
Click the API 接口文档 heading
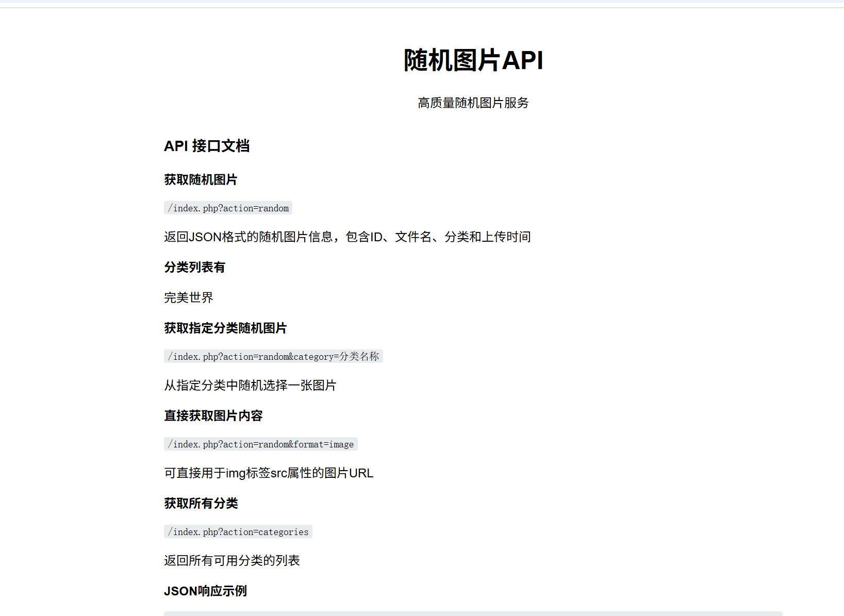[x=207, y=146]
